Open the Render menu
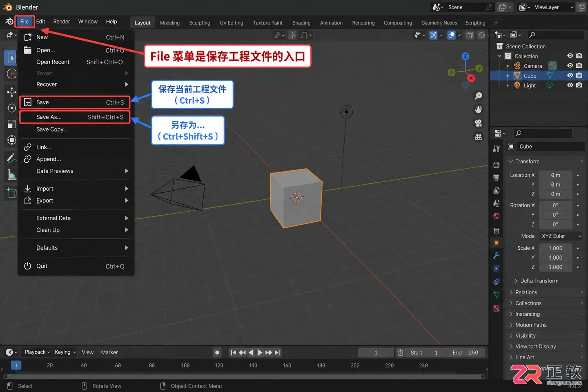 point(62,22)
